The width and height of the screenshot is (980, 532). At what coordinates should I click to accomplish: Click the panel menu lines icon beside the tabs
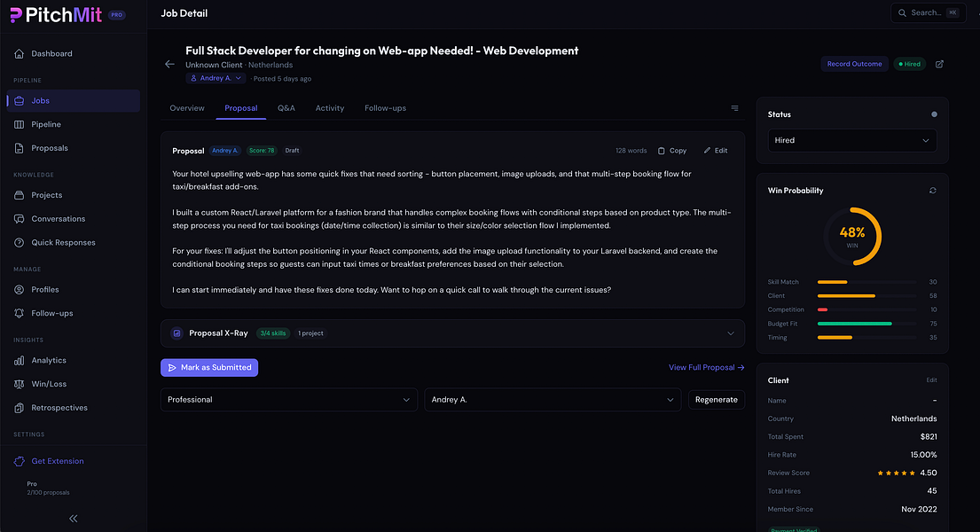pos(734,108)
